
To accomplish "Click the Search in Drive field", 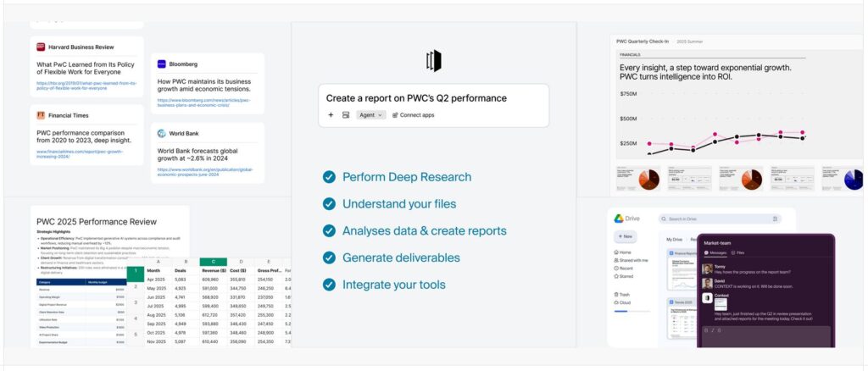I will coord(720,219).
